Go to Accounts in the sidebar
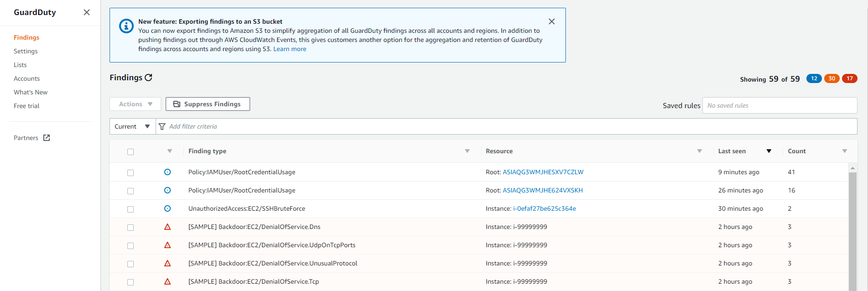 click(26, 78)
